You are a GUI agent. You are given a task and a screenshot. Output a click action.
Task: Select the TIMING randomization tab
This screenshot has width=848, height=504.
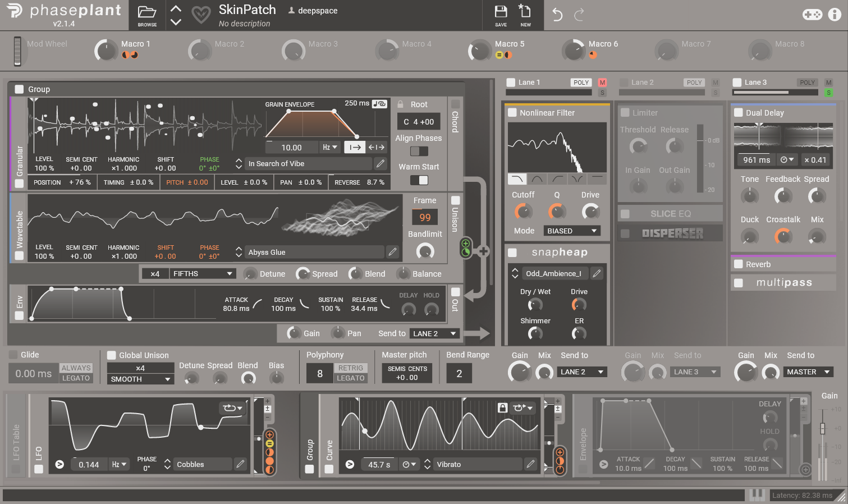pos(128,182)
